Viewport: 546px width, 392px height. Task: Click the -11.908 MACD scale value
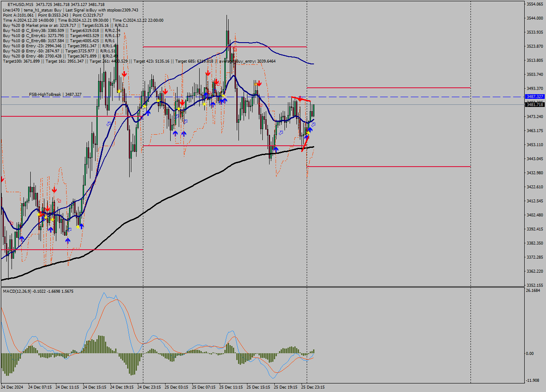[533, 380]
